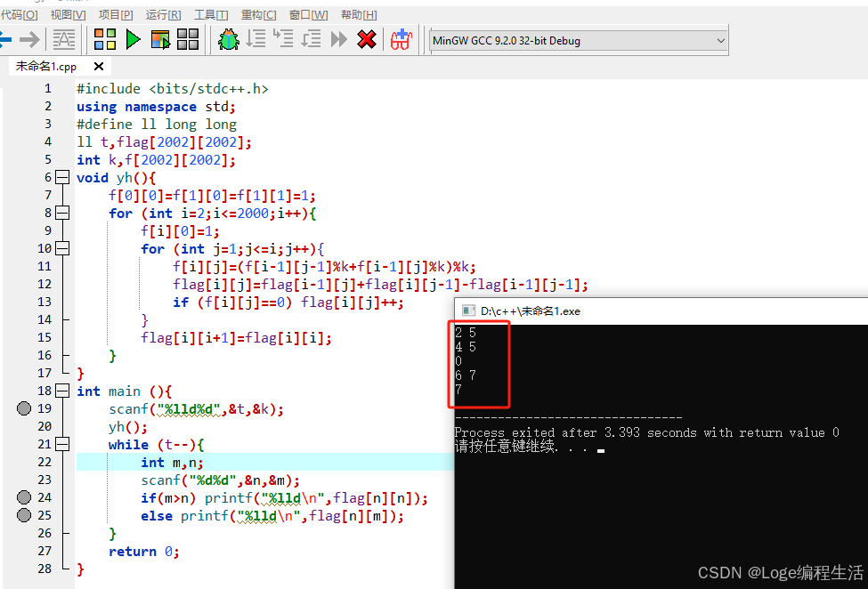Click the '6 7' console output line
The height and width of the screenshot is (589, 868).
tap(466, 375)
